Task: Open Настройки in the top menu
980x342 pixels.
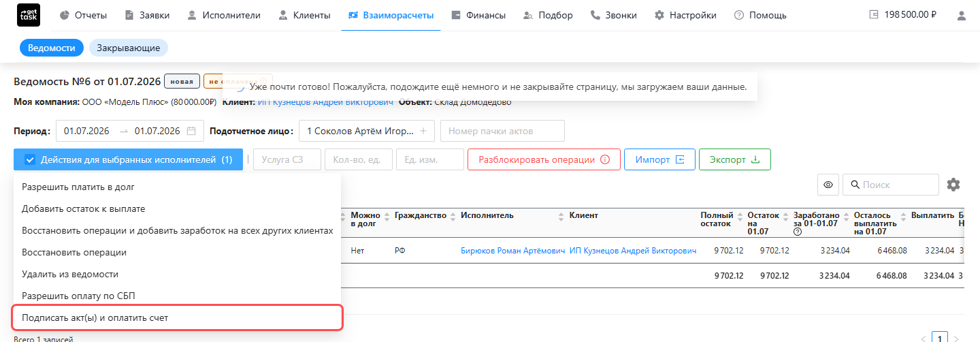Action: click(x=685, y=15)
